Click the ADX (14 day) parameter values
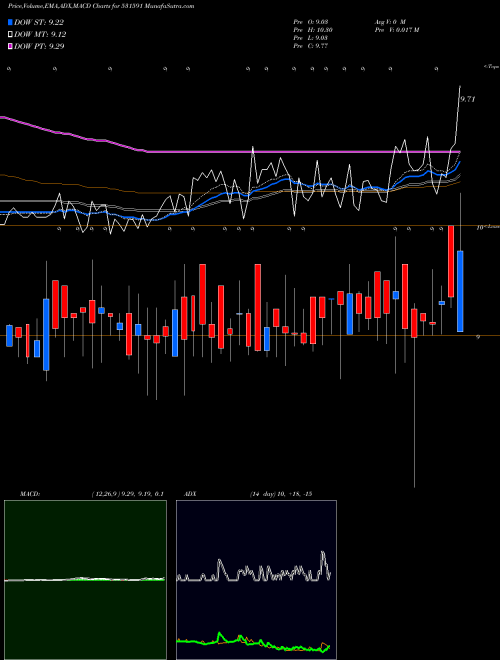 point(281,494)
